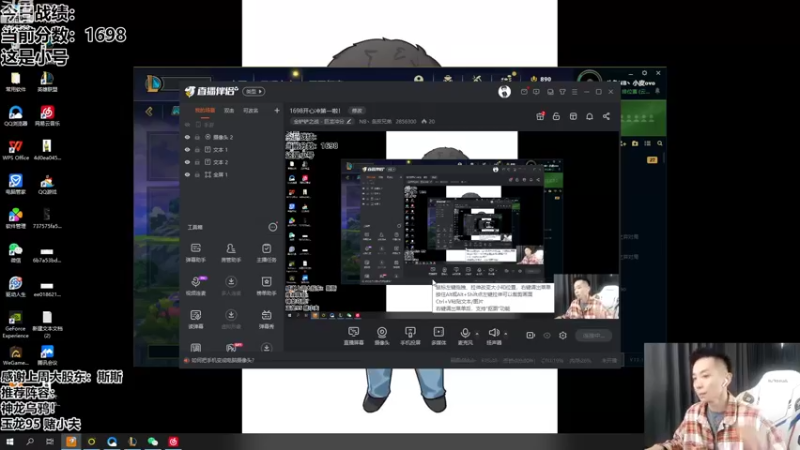The image size is (800, 450).
Task: Open the gift box icon with red badge
Action: [x=540, y=116]
